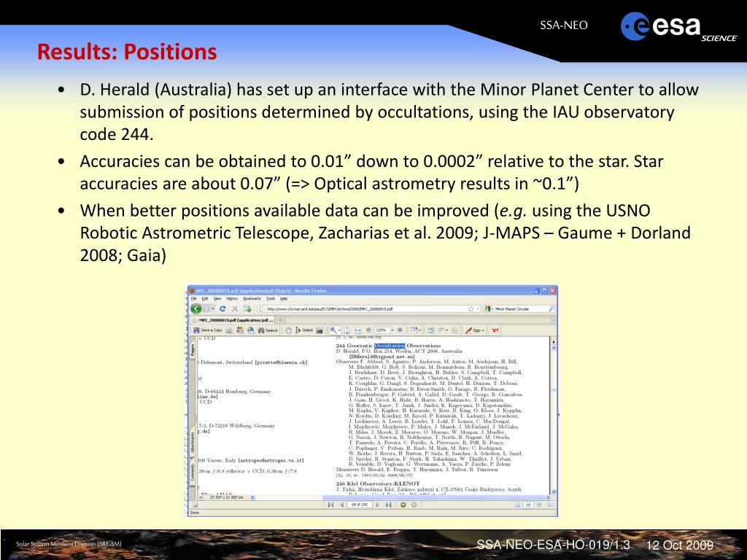Open the forward history dropdown arrow
The image size is (747, 560).
click(x=213, y=308)
